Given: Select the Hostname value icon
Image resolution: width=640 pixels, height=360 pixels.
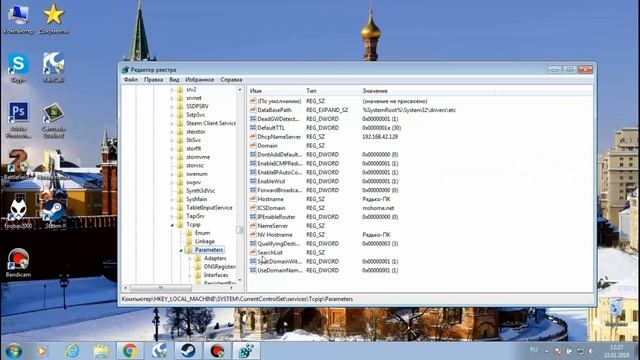Looking at the screenshot, I should pos(253,199).
